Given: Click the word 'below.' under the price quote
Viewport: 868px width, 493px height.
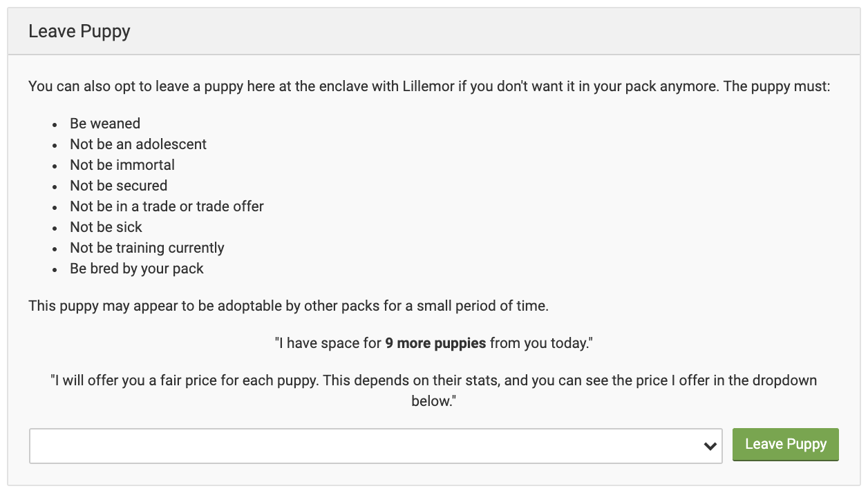Looking at the screenshot, I should click(434, 401).
